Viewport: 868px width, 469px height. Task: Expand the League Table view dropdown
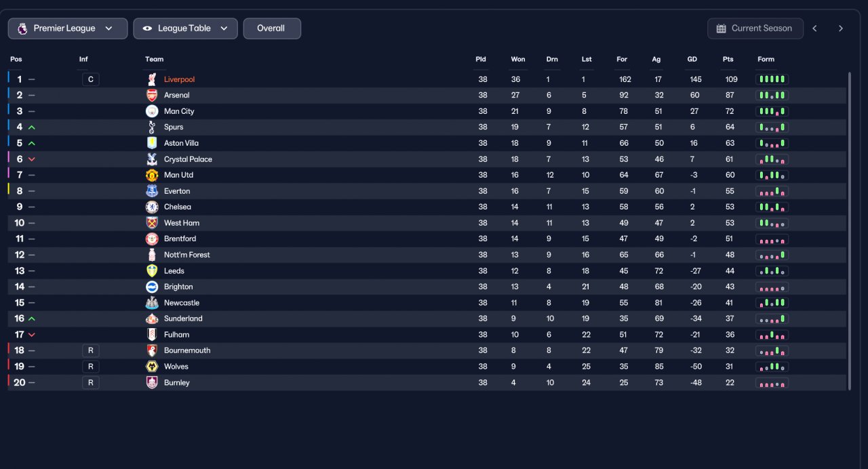click(x=185, y=28)
